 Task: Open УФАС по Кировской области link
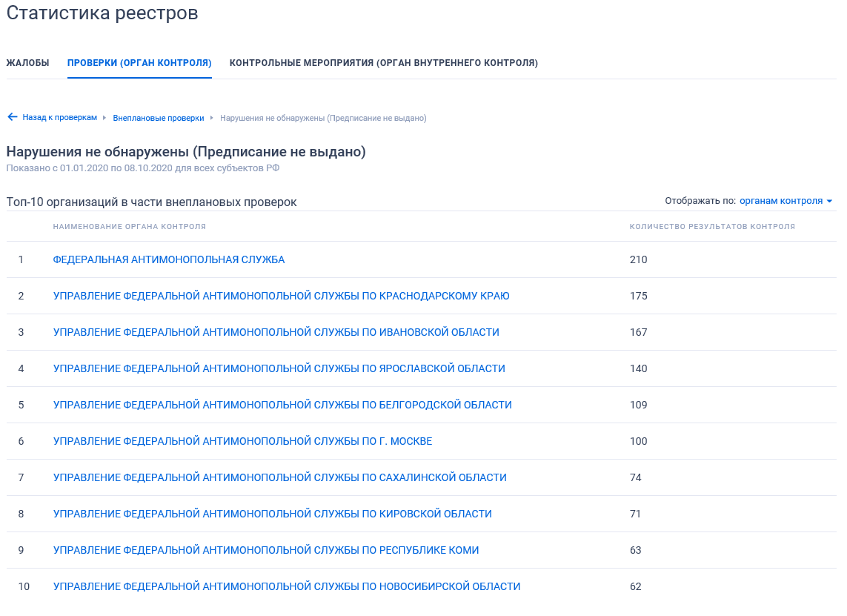tap(272, 513)
